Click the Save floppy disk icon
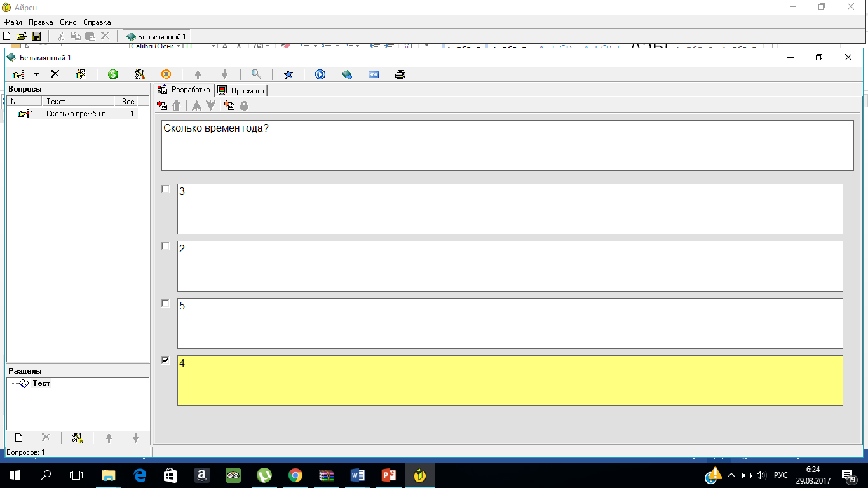868x488 pixels. click(x=36, y=36)
